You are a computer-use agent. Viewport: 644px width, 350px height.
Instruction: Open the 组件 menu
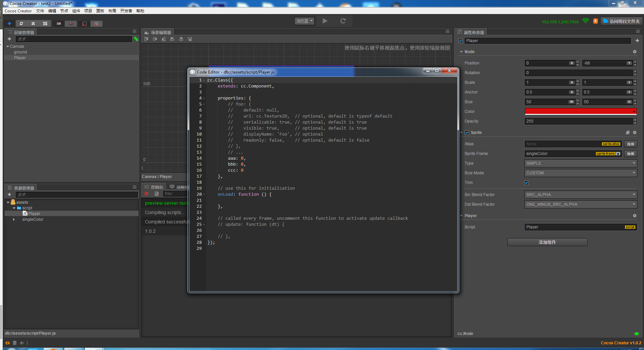click(76, 11)
